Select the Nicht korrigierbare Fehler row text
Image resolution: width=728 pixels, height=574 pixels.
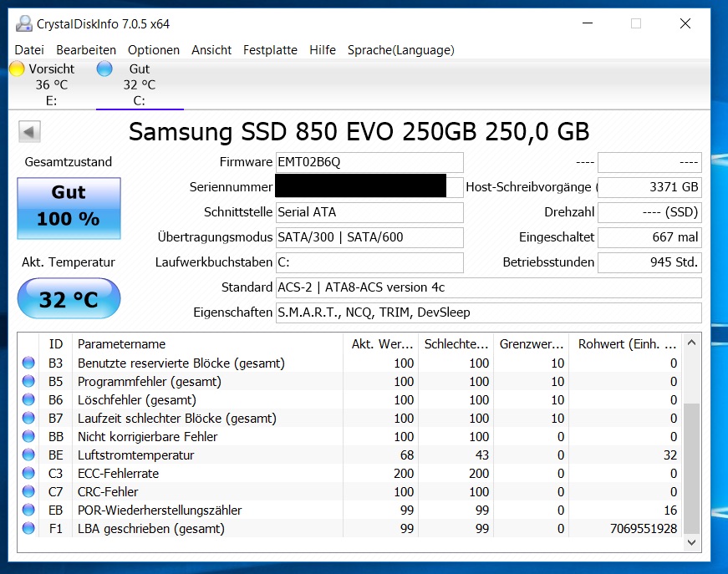coord(148,437)
